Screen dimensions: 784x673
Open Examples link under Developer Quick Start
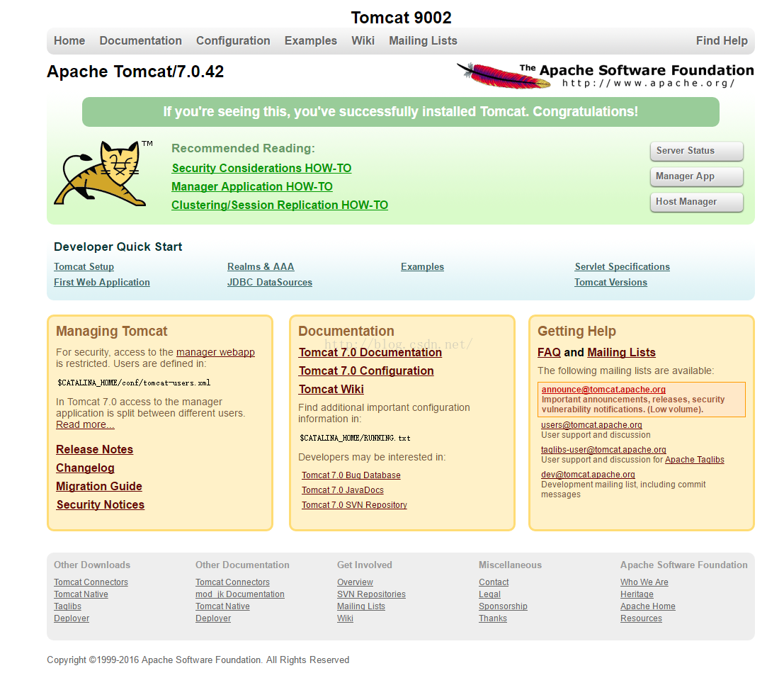(422, 266)
